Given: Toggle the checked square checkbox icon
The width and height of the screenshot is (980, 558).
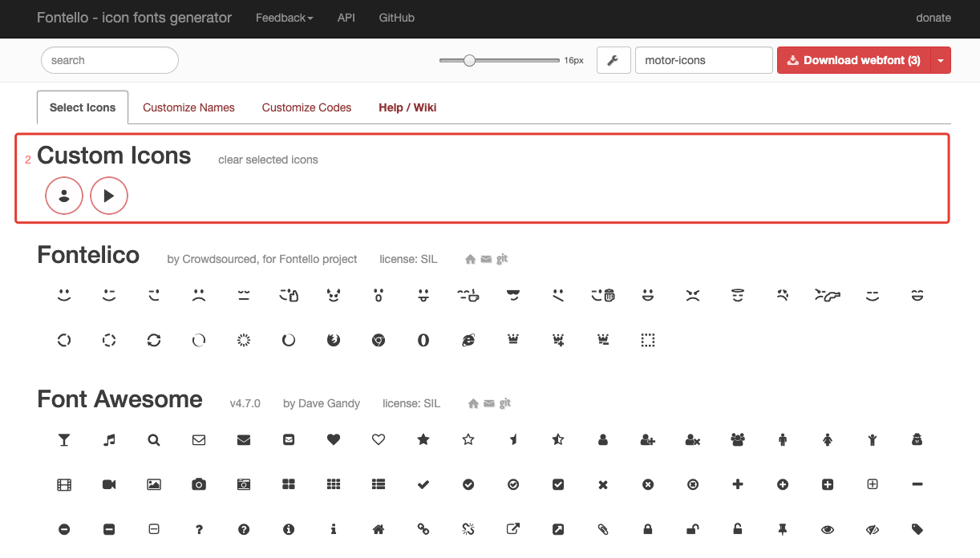Looking at the screenshot, I should [x=558, y=484].
